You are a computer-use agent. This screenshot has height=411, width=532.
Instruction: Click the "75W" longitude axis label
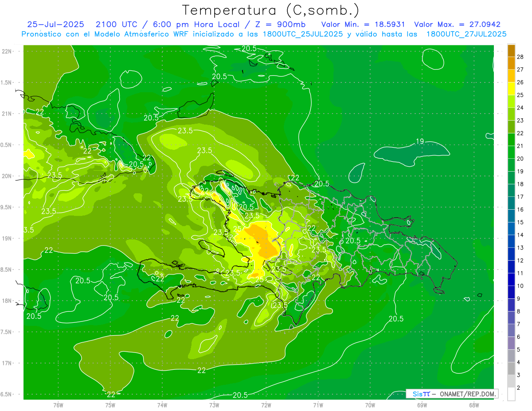(x=110, y=405)
